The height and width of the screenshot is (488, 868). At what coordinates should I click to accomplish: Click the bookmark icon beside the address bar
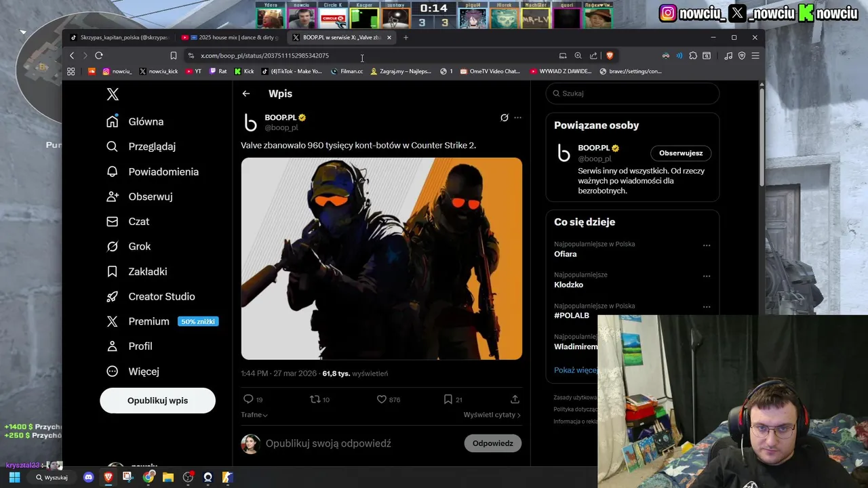pos(174,56)
